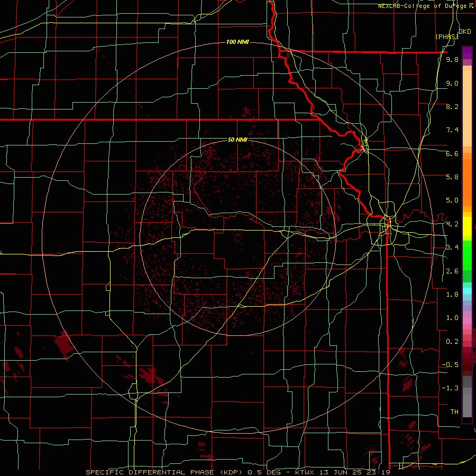Click the bright green band on the color bar
Image resolution: width=476 pixels, height=476 pixels.
[x=467, y=254]
